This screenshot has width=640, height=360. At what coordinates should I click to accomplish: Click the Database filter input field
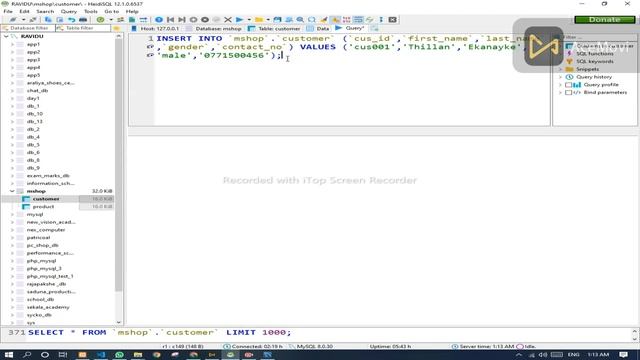[x=27, y=28]
